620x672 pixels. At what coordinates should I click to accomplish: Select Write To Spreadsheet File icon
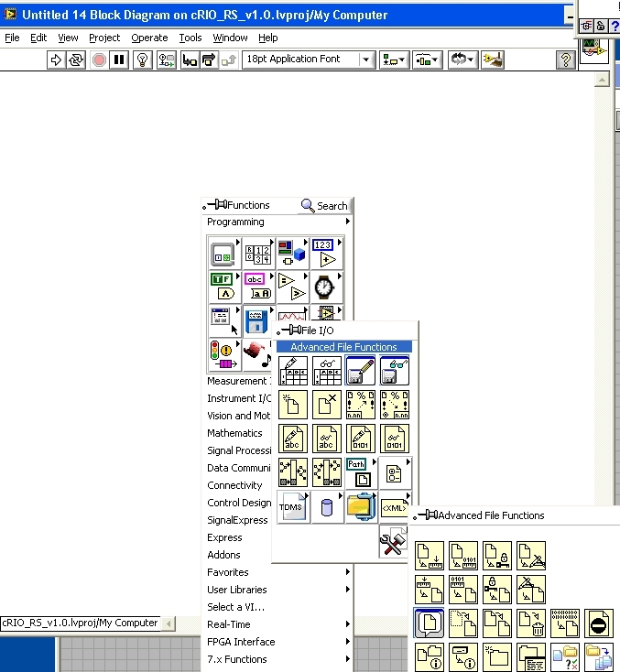293,370
